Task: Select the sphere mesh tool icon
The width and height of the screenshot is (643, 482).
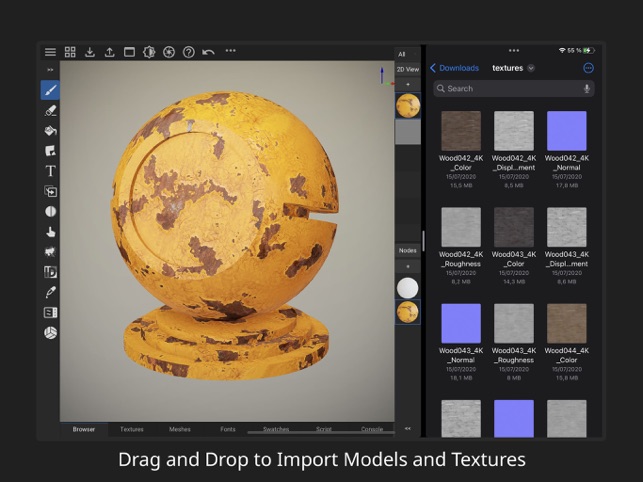Action: pos(50,333)
